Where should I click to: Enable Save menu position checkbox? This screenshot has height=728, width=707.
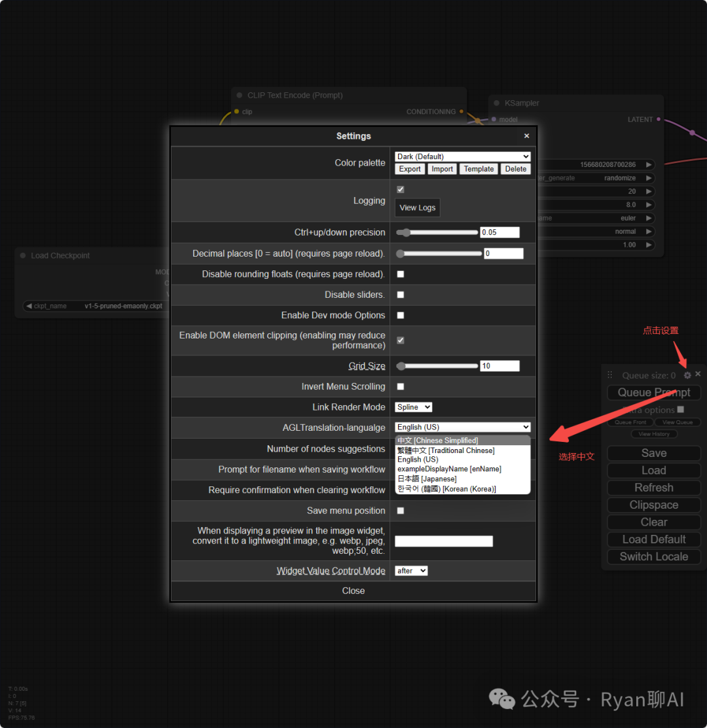coord(401,511)
